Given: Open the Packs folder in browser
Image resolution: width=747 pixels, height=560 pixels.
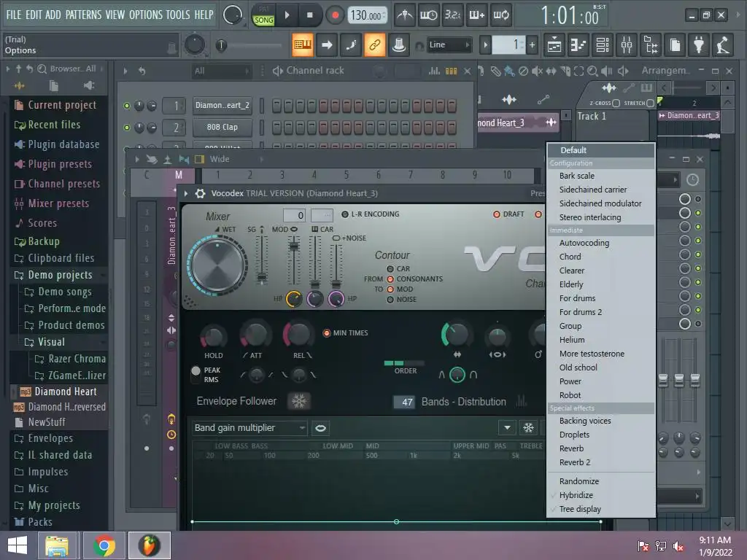Looking at the screenshot, I should pos(40,522).
